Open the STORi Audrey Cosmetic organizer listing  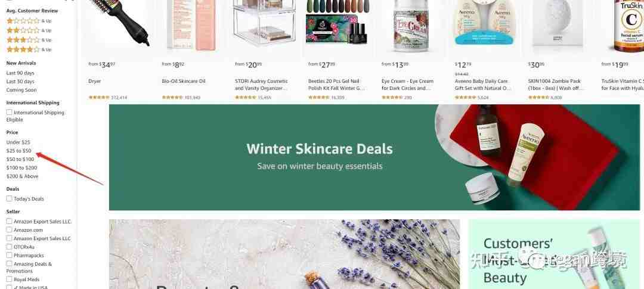[x=261, y=85]
